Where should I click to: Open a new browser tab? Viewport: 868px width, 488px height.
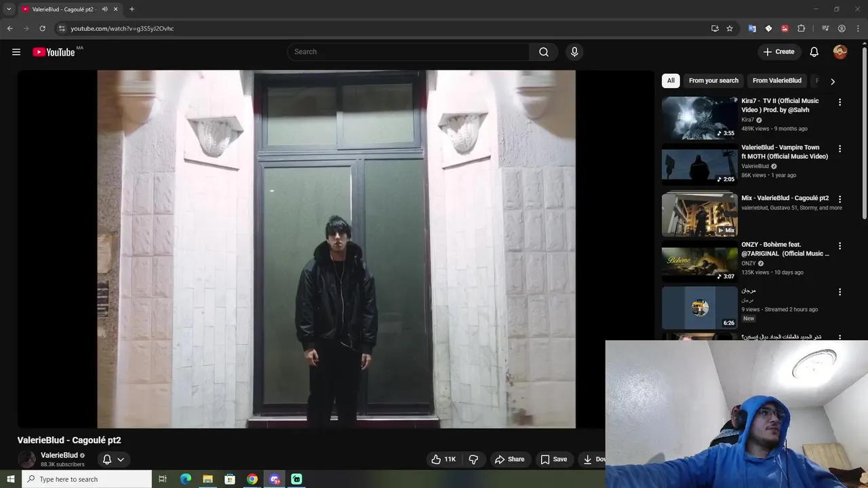[132, 9]
